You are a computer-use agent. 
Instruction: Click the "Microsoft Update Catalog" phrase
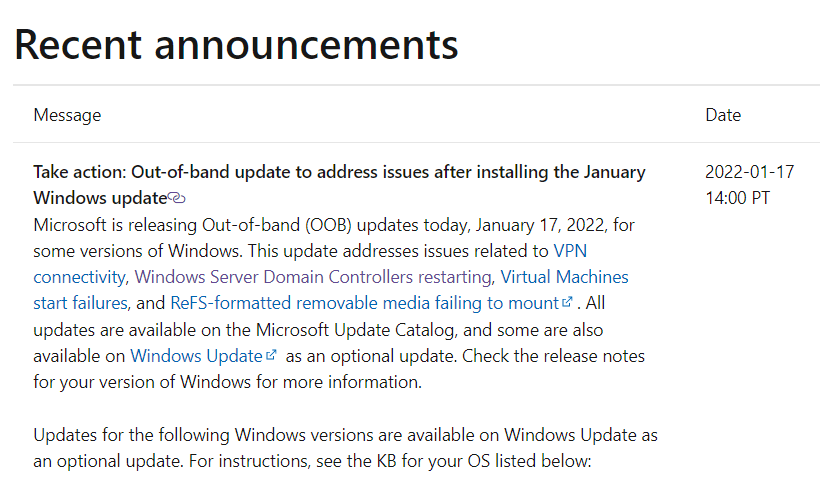[x=355, y=330]
